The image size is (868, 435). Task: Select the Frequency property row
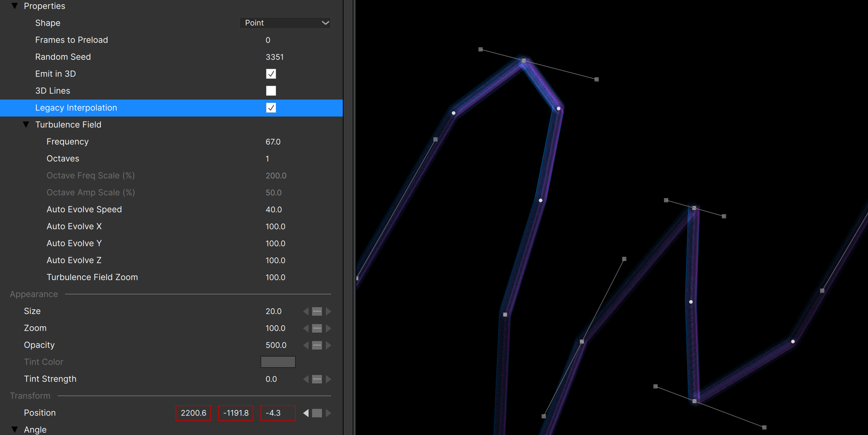(68, 142)
